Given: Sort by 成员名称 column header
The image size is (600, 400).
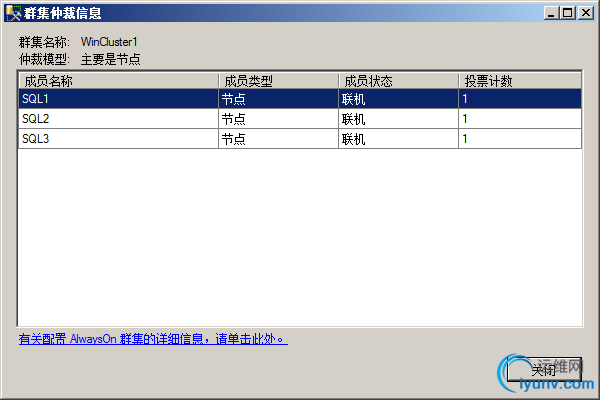Looking at the screenshot, I should pos(118,81).
